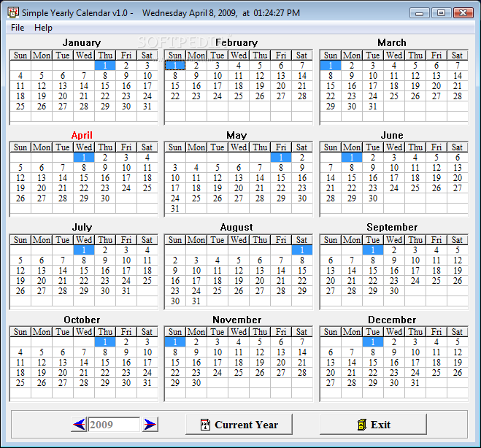Click the December month heading
Viewport: 481px width, 448px height.
(x=392, y=320)
